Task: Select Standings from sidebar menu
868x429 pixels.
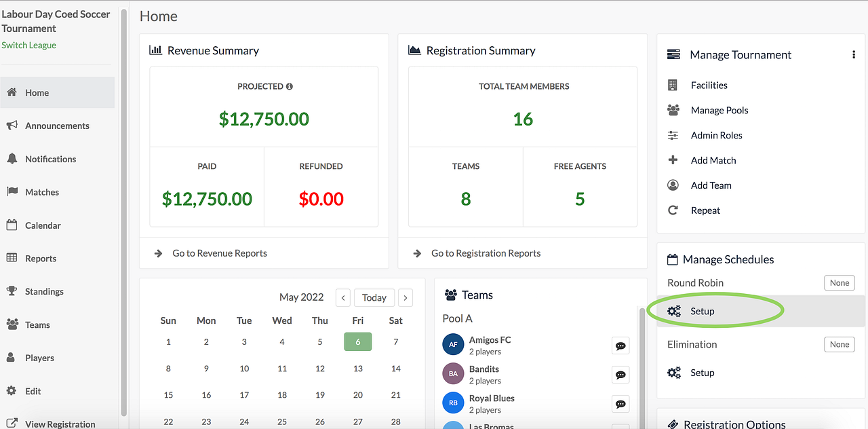Action: [44, 292]
